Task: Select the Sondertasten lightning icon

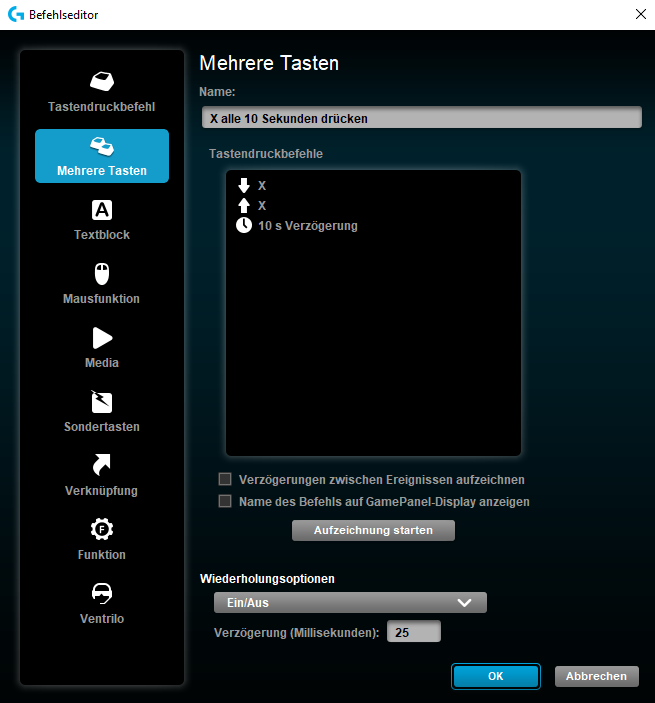Action: click(102, 401)
